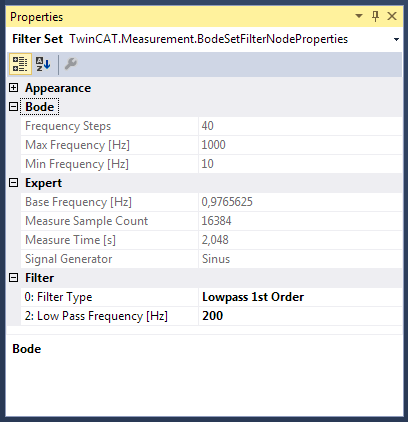
Task: Open the Properties window position menu arrow
Action: tap(359, 16)
